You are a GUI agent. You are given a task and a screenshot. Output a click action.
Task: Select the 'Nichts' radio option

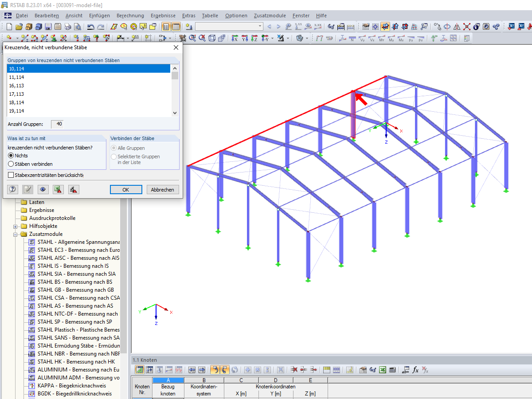click(11, 156)
